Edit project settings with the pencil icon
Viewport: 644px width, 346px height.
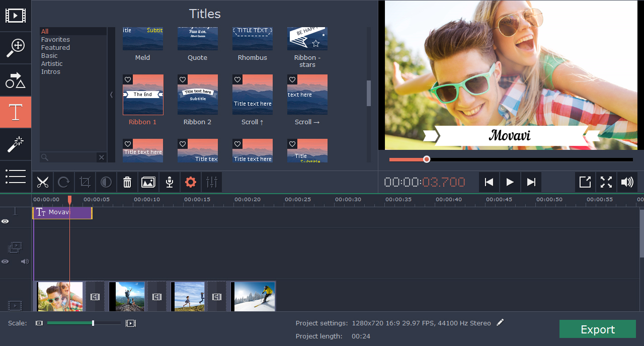[x=500, y=322]
